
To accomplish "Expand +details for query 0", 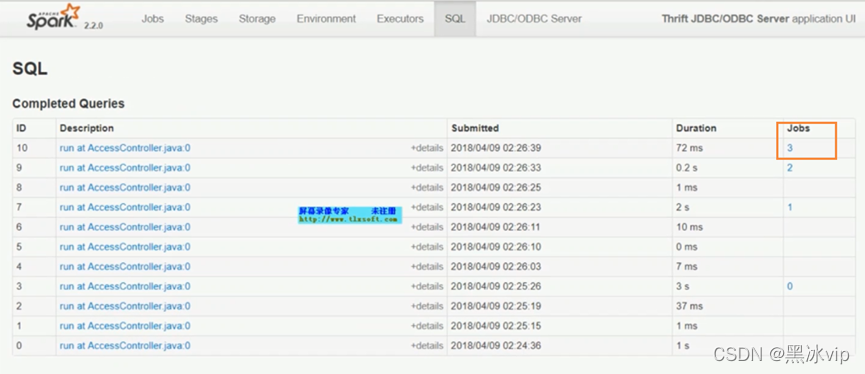I will pos(427,346).
